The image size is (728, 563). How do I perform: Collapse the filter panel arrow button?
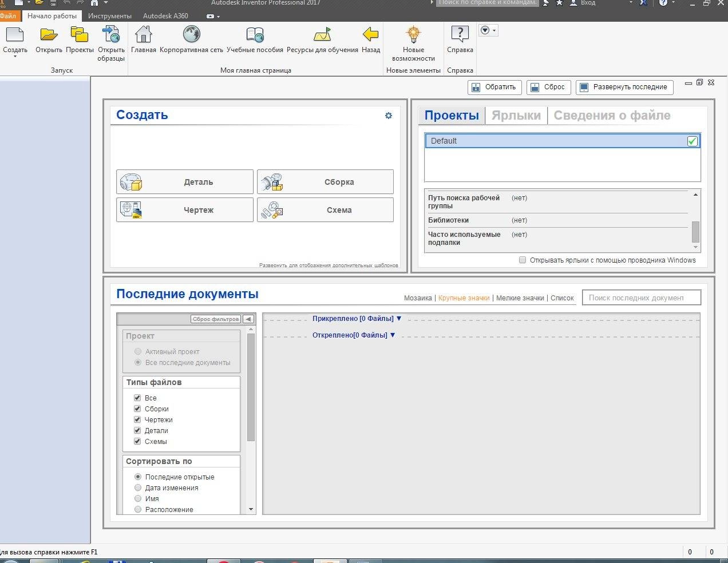pos(248,319)
